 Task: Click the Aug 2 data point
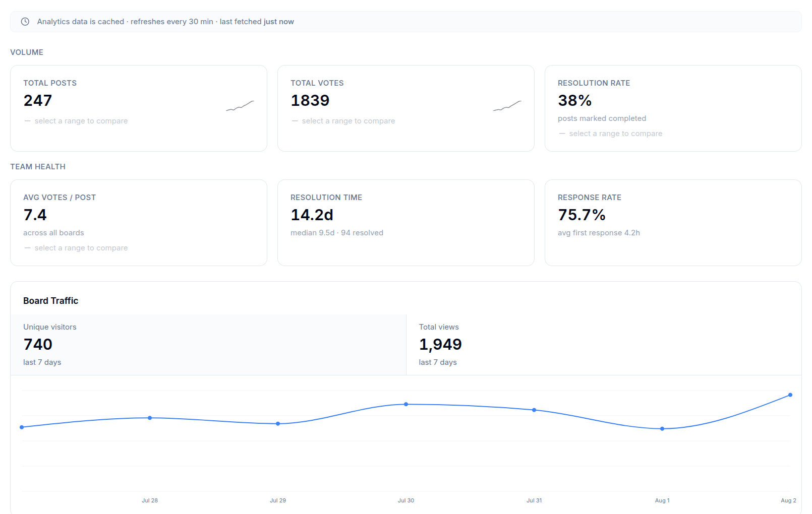pos(790,395)
